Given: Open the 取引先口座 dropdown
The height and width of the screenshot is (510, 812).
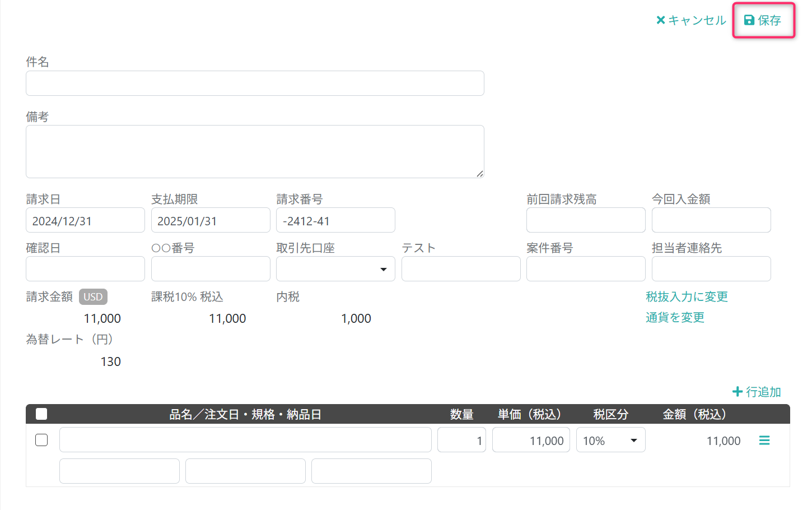Looking at the screenshot, I should 335,269.
